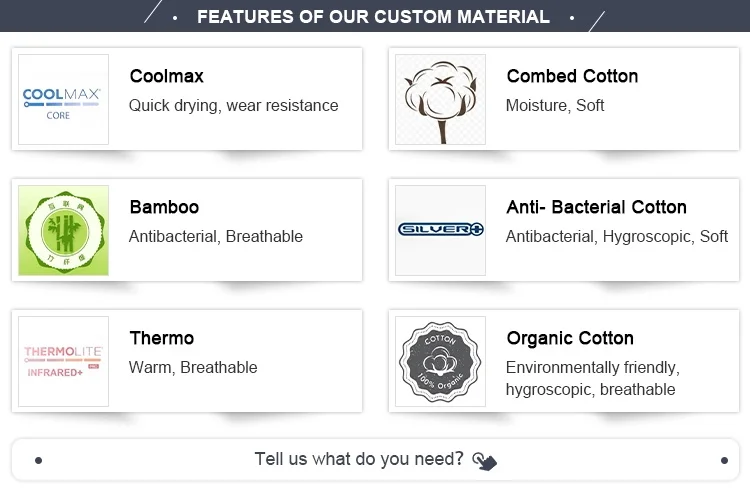Click 'Moisture, Soft' description text
Viewport: 750px width, 492px height.
tap(554, 105)
